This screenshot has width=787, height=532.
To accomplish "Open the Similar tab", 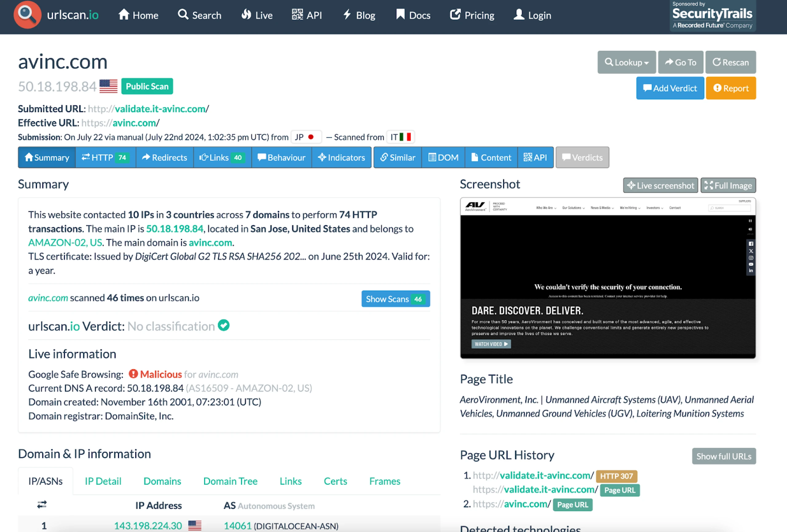I will [x=397, y=157].
